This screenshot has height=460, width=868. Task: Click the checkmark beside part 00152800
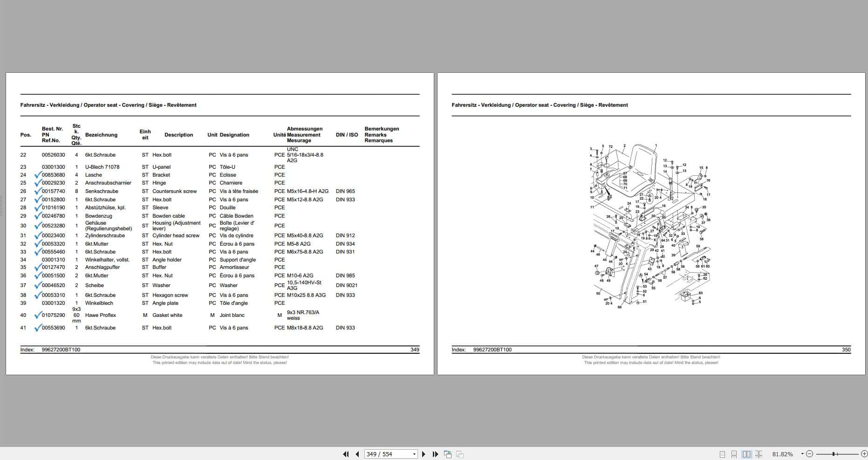(38, 199)
